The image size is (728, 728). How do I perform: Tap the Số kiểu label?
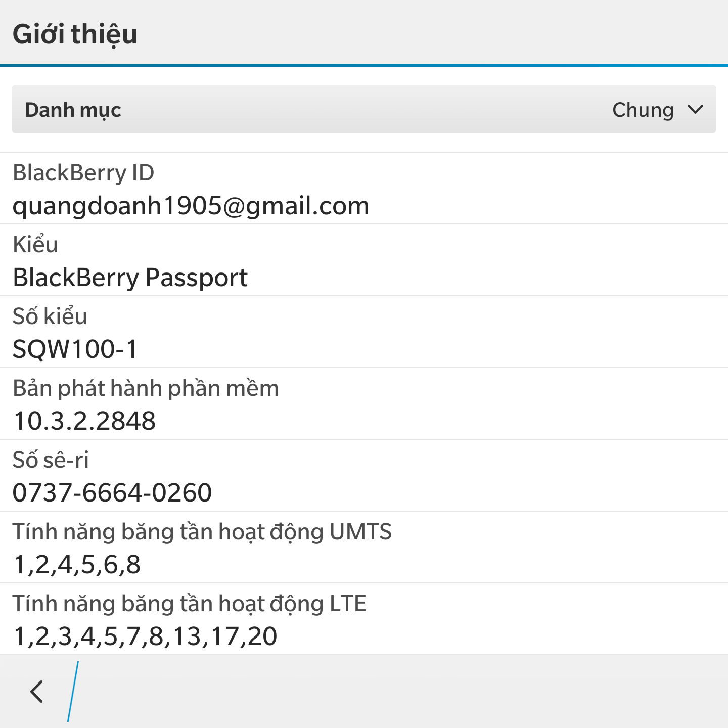click(x=50, y=316)
